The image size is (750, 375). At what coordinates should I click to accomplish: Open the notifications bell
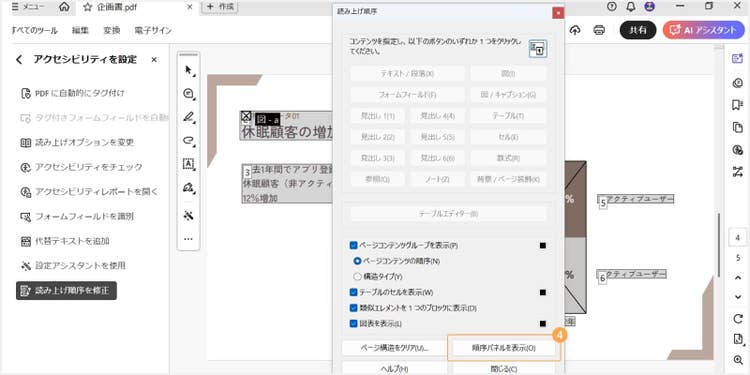[x=631, y=6]
